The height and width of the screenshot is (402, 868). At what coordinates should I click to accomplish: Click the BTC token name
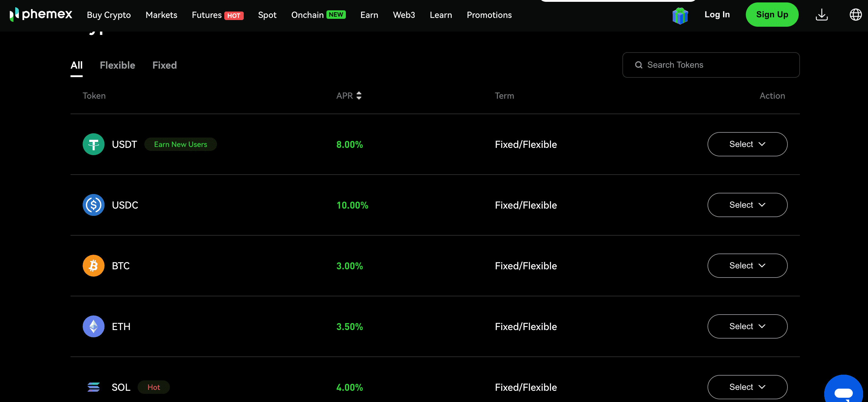pyautogui.click(x=121, y=266)
